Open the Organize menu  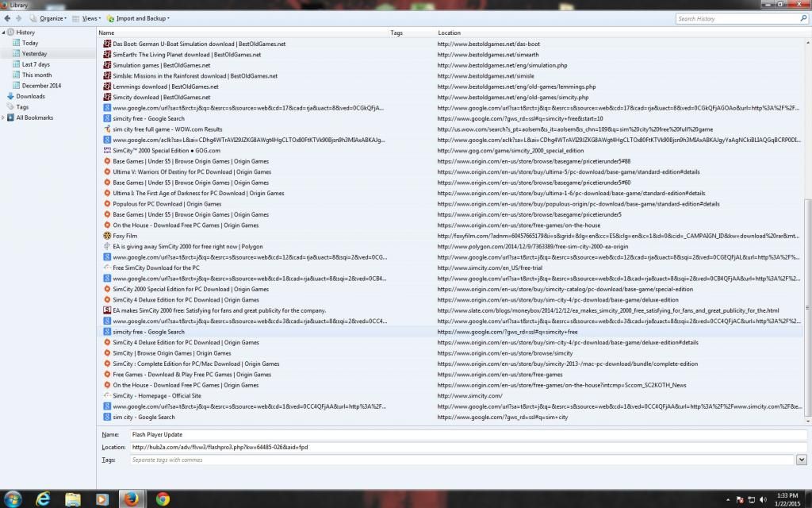48,18
